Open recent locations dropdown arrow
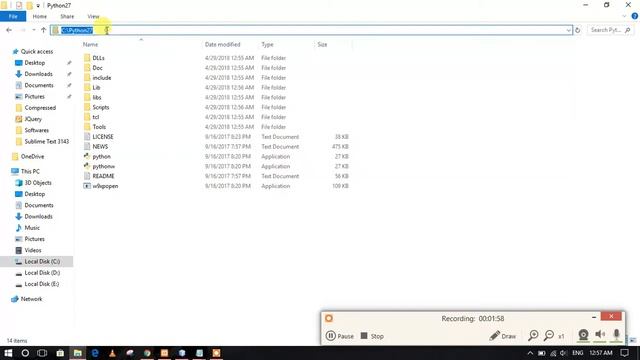 (x=33, y=30)
